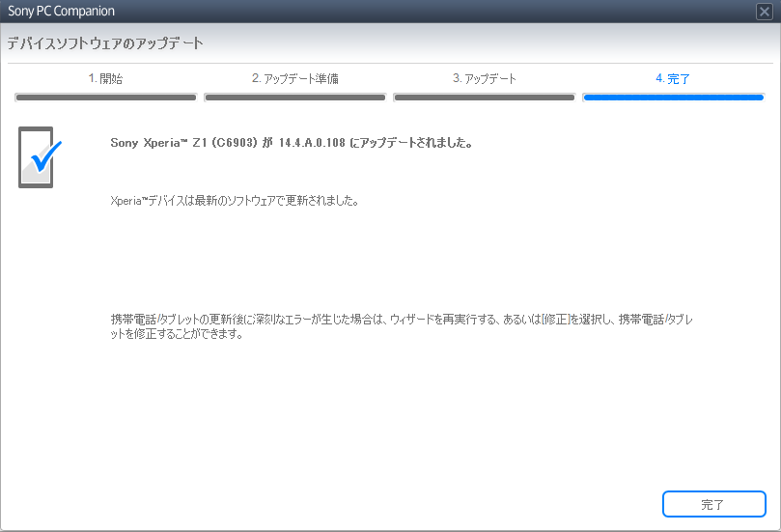Image resolution: width=781 pixels, height=532 pixels.
Task: Click the Xperia デバイスは最新のソフトウェアで更新されました text
Action: pos(235,201)
